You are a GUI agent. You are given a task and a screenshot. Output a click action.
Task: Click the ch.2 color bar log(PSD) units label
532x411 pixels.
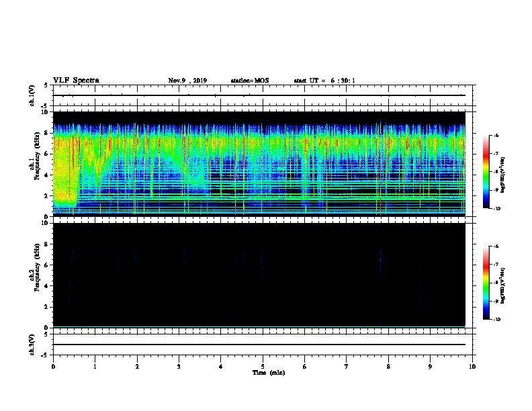[x=503, y=285]
